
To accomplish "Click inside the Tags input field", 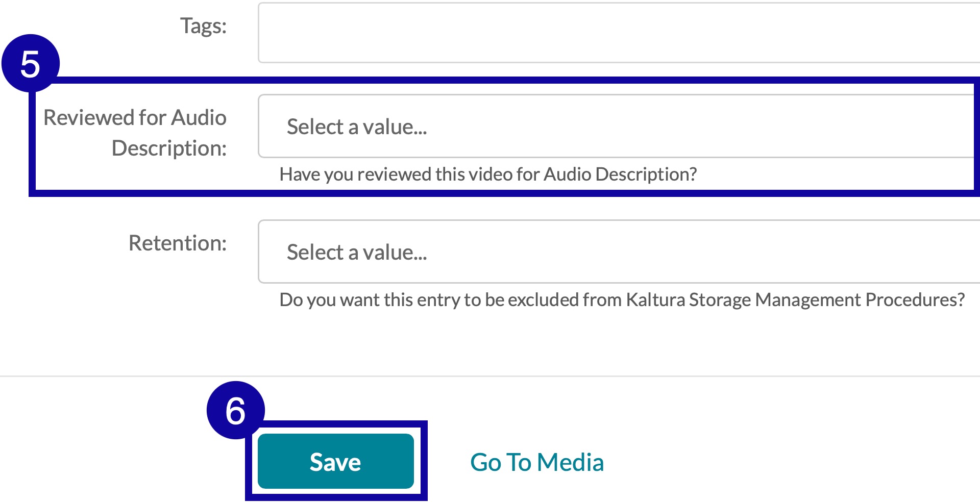I will coord(612,31).
